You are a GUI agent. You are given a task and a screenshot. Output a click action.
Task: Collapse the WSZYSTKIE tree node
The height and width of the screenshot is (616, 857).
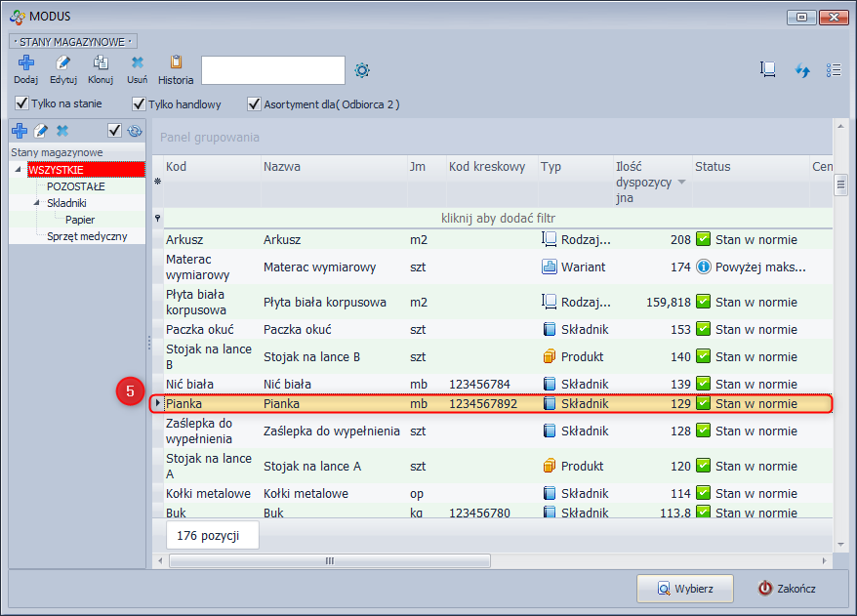tap(20, 170)
